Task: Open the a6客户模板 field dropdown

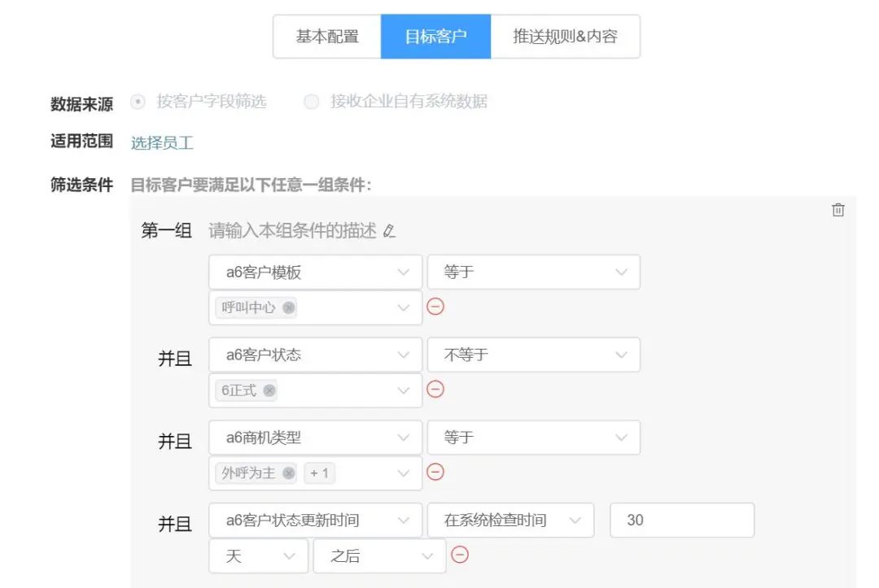Action: (315, 272)
